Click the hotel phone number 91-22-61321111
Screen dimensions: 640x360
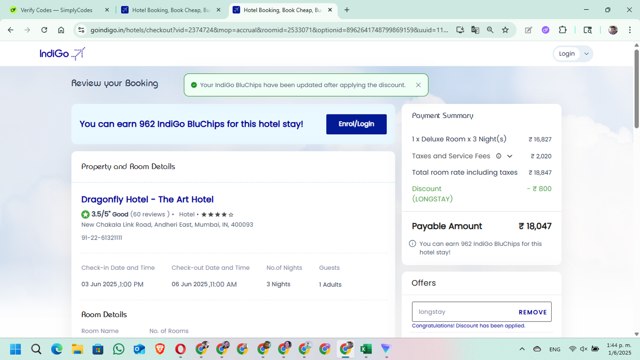102,238
